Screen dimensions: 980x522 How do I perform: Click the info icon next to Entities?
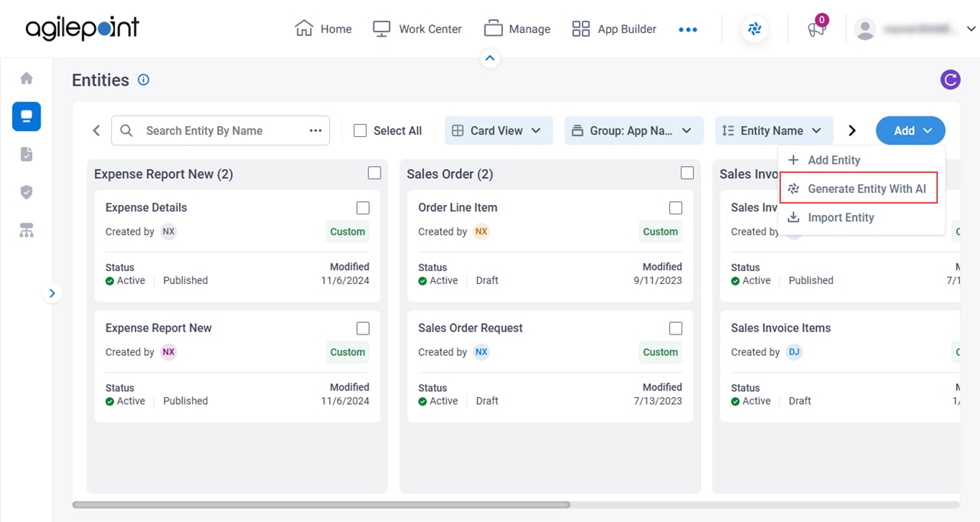point(143,80)
